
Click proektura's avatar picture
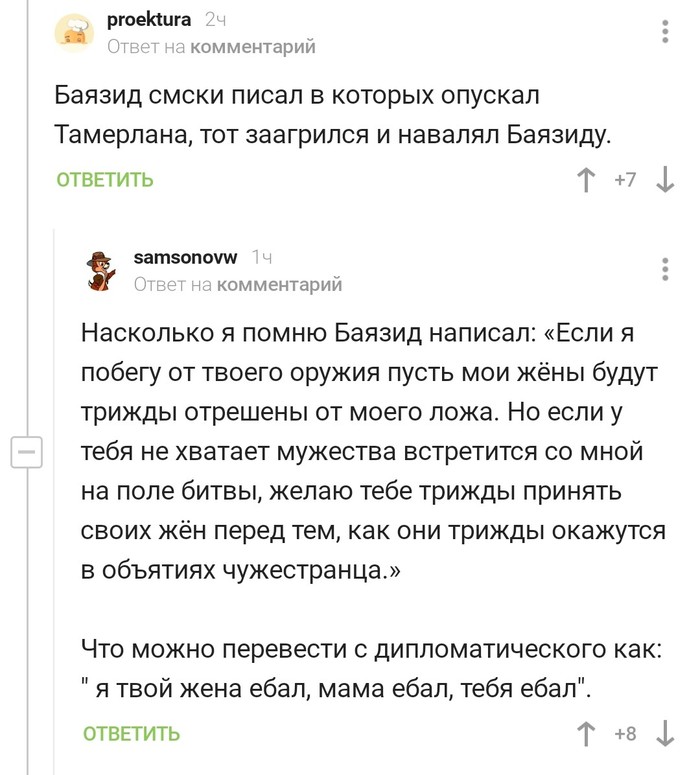point(75,31)
